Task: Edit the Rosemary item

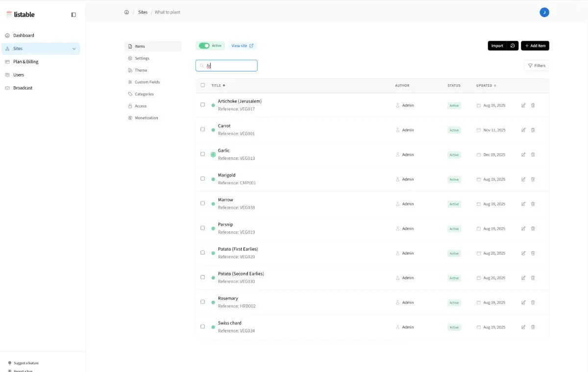Action: (523, 302)
